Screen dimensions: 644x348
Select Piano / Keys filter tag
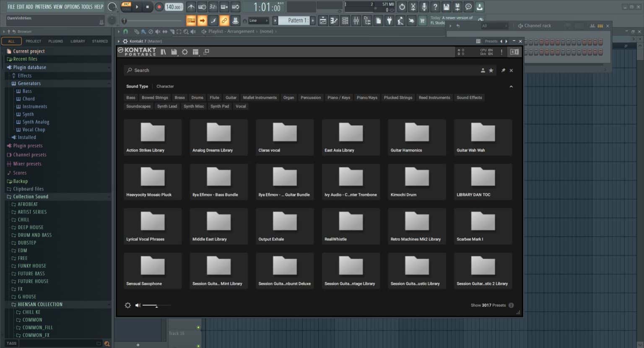pyautogui.click(x=339, y=98)
